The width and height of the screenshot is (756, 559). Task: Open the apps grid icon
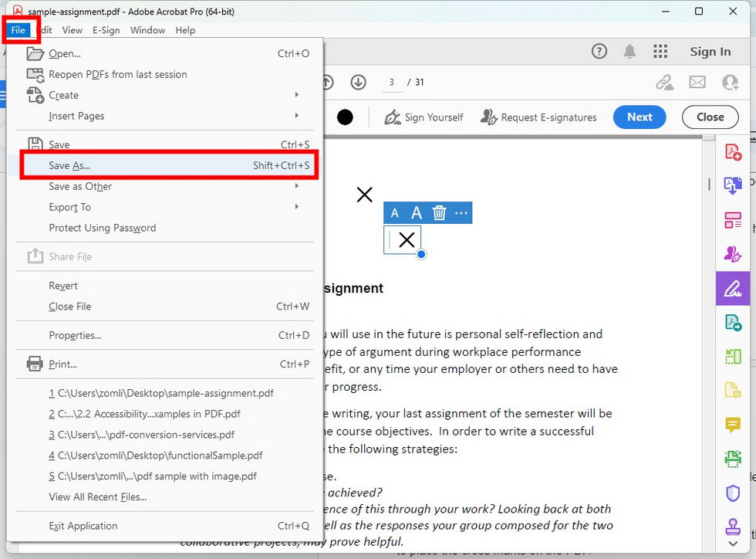tap(660, 51)
